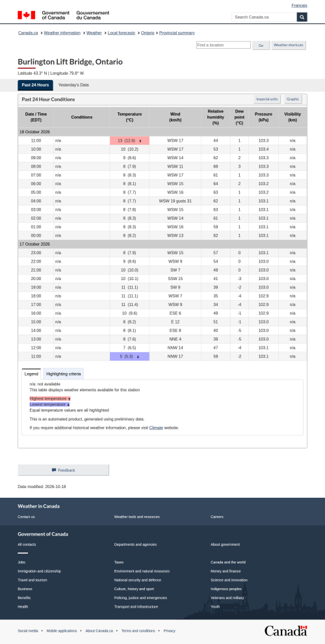Open Departments and agencies link
325x644 pixels.
pyautogui.click(x=135, y=545)
